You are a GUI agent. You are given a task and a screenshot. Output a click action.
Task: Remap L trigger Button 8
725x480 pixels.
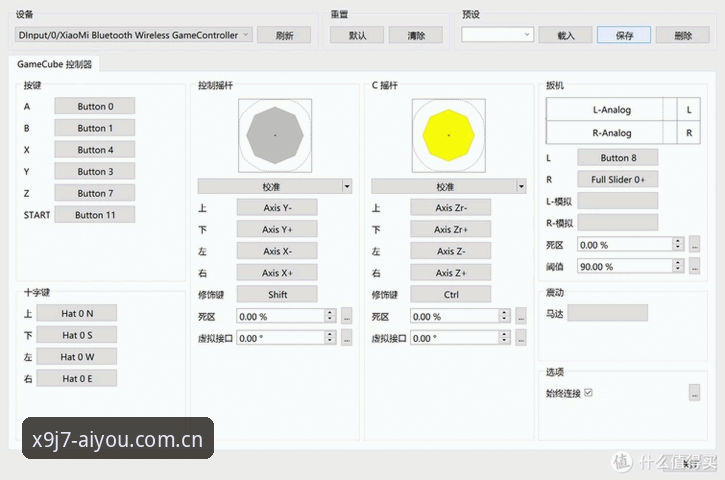(x=618, y=158)
